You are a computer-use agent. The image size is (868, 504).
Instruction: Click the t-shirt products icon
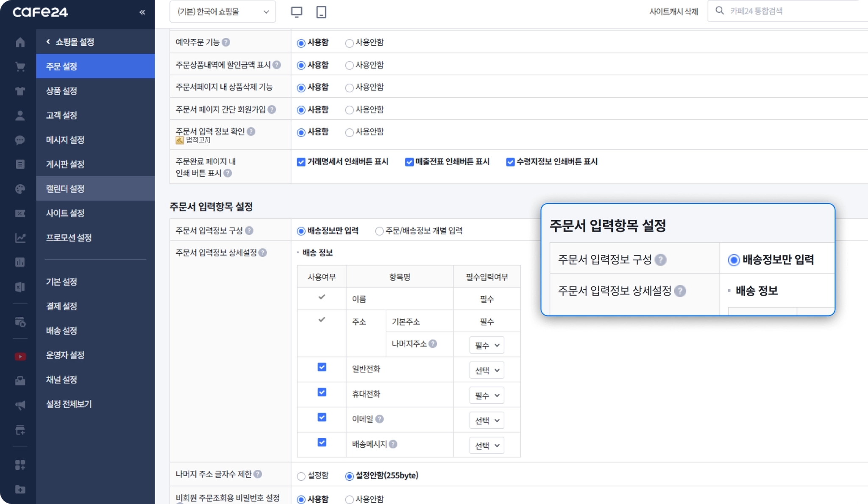click(x=20, y=91)
